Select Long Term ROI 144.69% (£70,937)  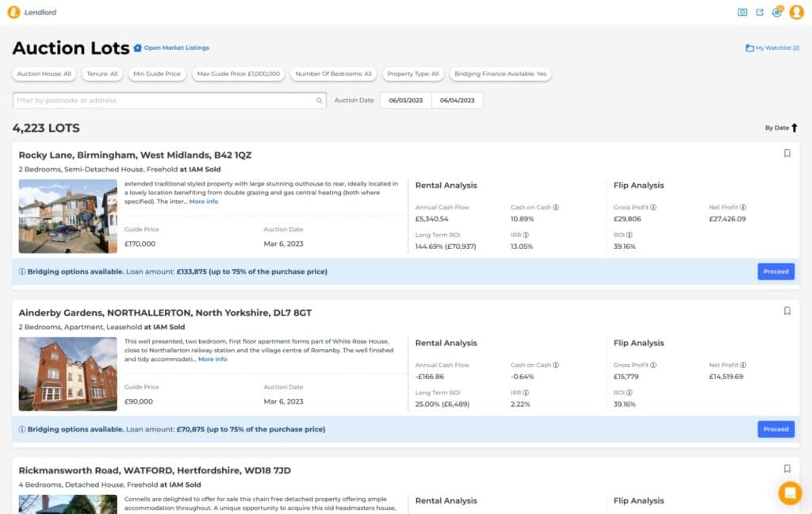point(446,247)
